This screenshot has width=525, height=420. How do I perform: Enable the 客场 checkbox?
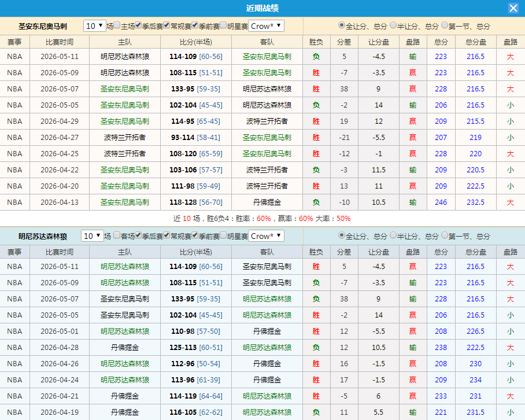(x=117, y=235)
